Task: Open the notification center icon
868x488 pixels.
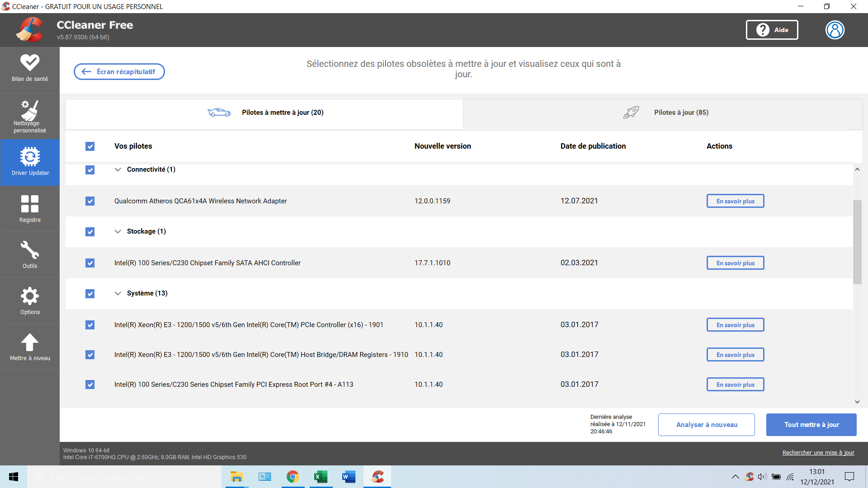Action: coord(849,477)
